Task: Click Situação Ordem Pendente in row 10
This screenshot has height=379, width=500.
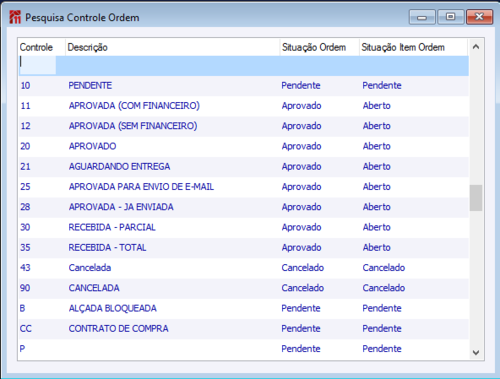Action: tap(301, 86)
